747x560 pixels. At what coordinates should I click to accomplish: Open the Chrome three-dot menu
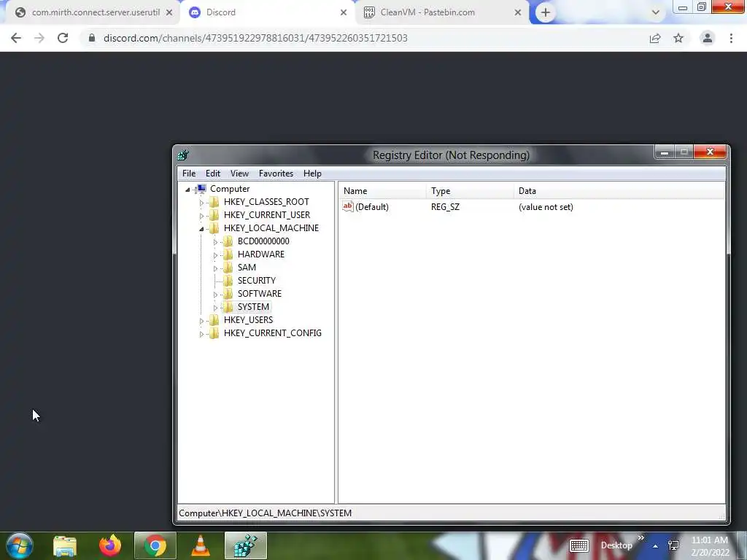tap(731, 38)
